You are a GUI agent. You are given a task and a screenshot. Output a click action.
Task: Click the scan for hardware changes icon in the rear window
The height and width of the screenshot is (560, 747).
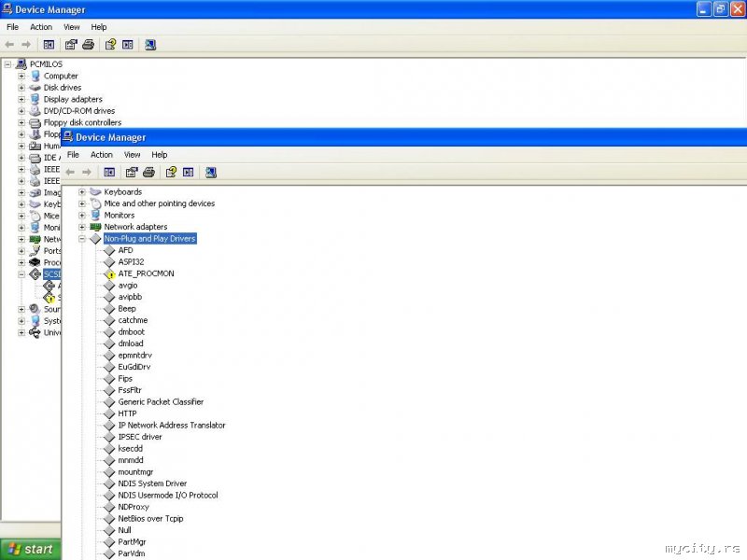pyautogui.click(x=150, y=45)
